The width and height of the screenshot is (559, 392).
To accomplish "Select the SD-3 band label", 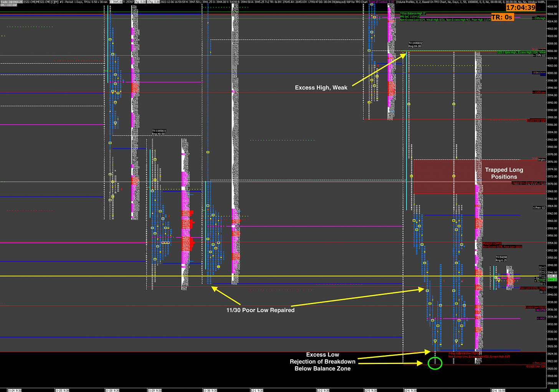I will tap(542, 292).
